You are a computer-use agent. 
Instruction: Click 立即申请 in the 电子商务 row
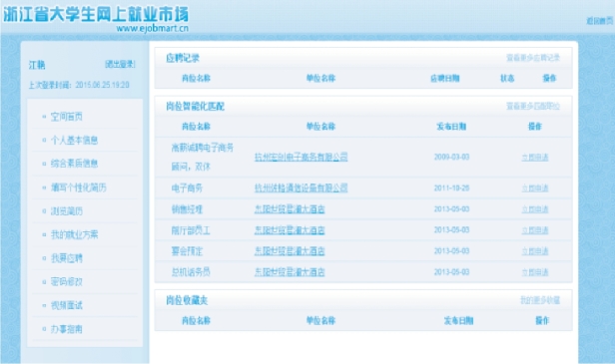[x=535, y=188]
